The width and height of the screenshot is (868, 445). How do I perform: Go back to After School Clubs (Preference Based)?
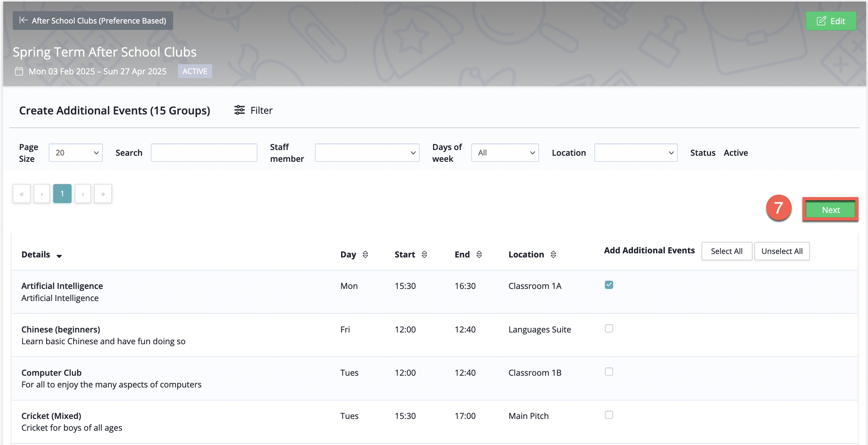tap(93, 21)
